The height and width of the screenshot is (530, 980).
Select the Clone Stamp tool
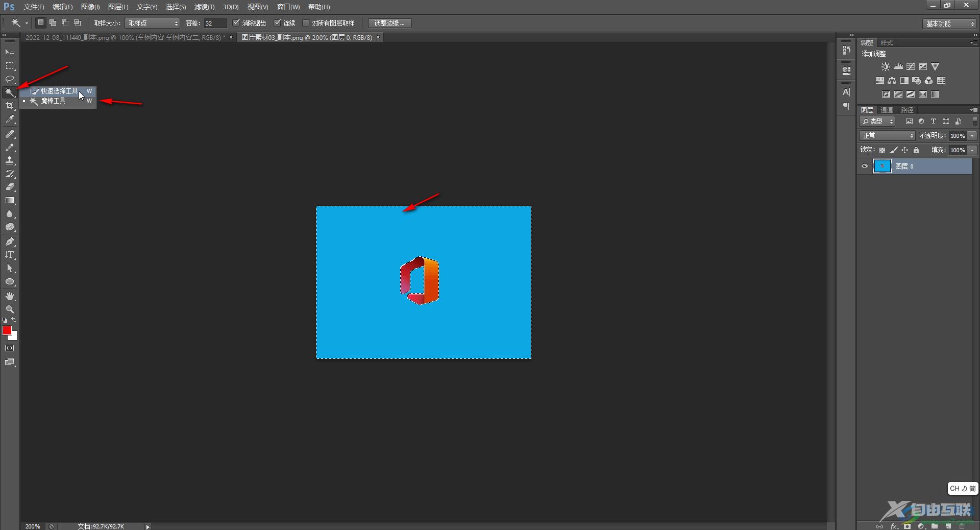[x=10, y=160]
